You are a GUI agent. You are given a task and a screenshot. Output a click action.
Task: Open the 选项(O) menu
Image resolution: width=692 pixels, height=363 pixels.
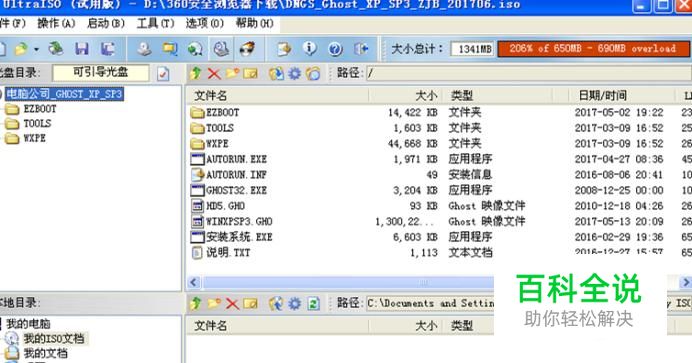click(204, 23)
